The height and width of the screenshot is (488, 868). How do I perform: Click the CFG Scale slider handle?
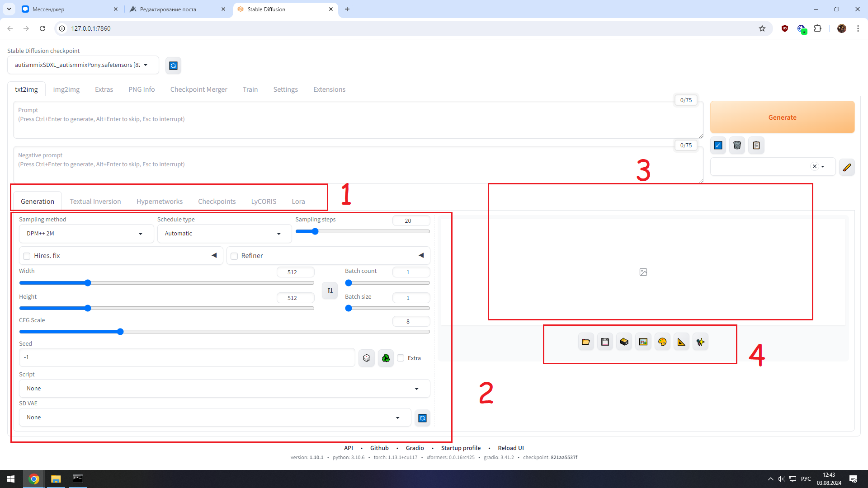120,332
